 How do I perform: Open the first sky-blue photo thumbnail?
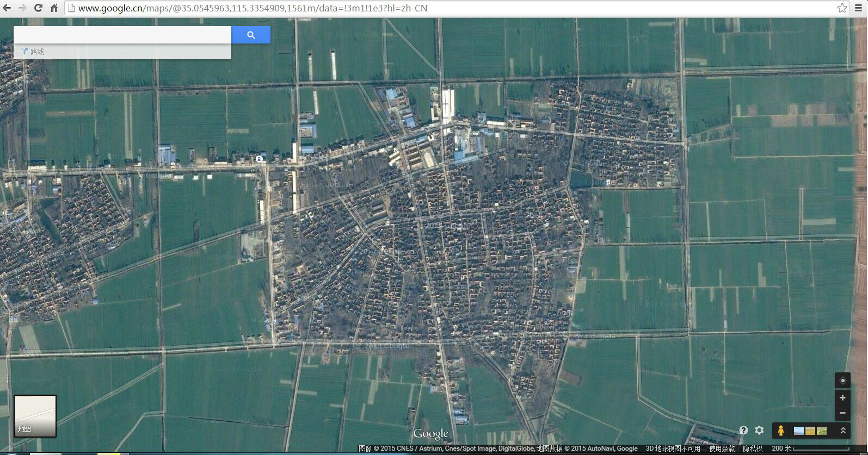click(x=799, y=431)
